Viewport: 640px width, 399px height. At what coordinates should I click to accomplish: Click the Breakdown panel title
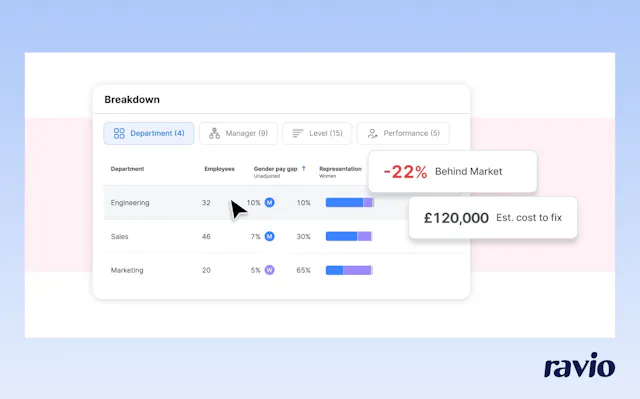point(132,100)
